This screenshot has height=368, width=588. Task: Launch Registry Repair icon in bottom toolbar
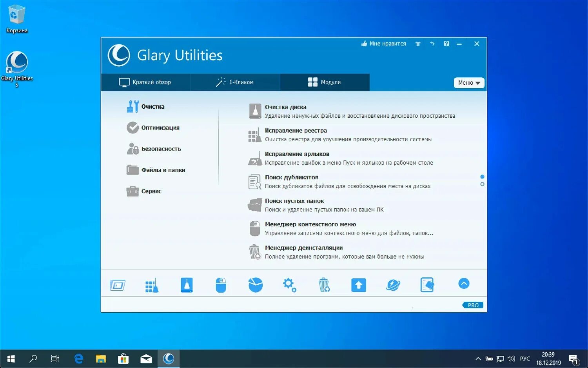tap(152, 285)
